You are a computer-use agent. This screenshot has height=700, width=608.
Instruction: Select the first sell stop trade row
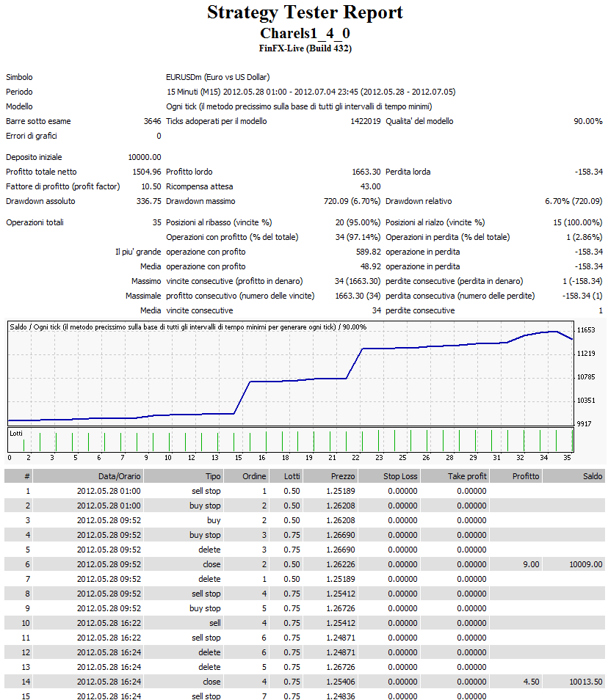click(294, 491)
